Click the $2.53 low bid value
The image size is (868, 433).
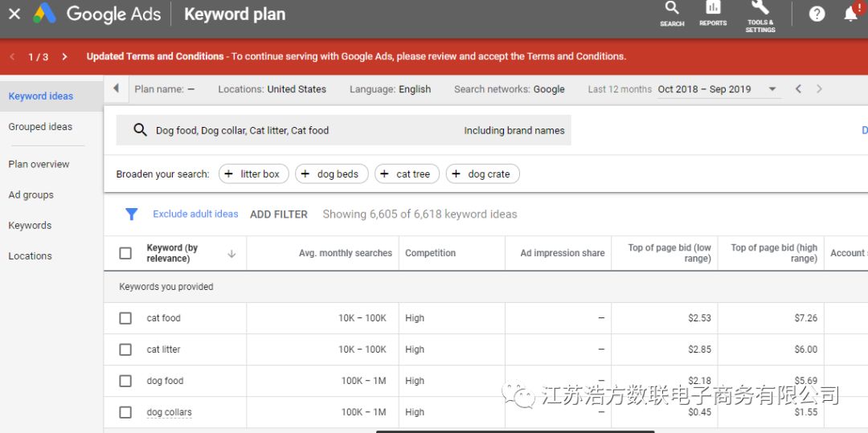point(700,318)
